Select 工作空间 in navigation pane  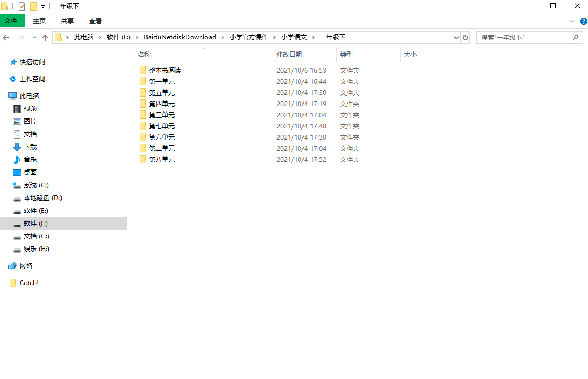32,79
